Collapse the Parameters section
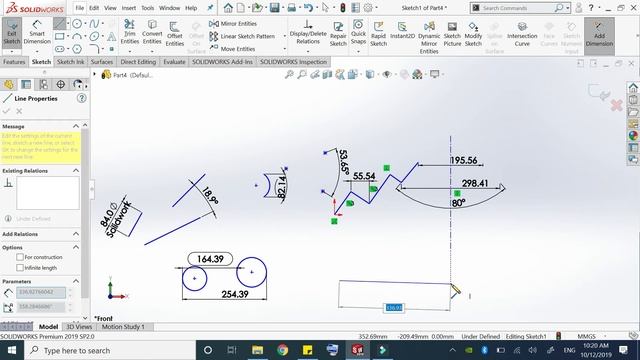 tap(76, 281)
